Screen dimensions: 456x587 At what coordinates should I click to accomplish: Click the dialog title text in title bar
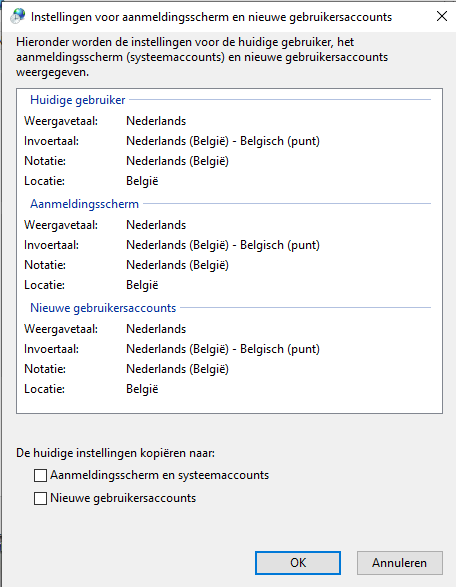211,17
